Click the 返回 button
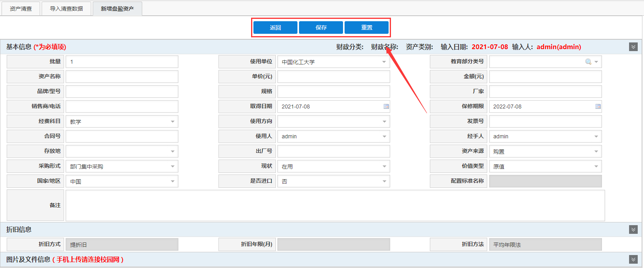This screenshot has width=644, height=268. coord(275,28)
